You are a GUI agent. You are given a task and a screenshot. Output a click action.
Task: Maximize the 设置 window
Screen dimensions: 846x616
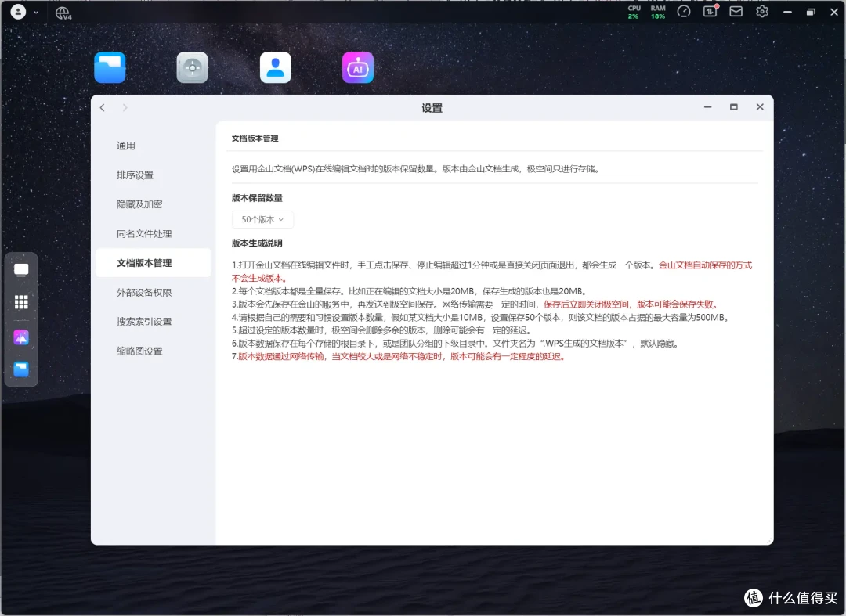tap(734, 107)
